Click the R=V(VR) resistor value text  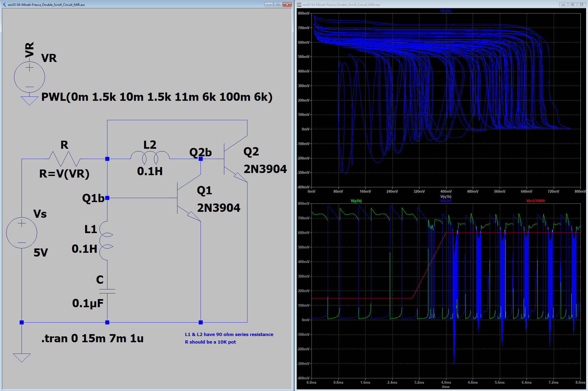[x=64, y=174]
